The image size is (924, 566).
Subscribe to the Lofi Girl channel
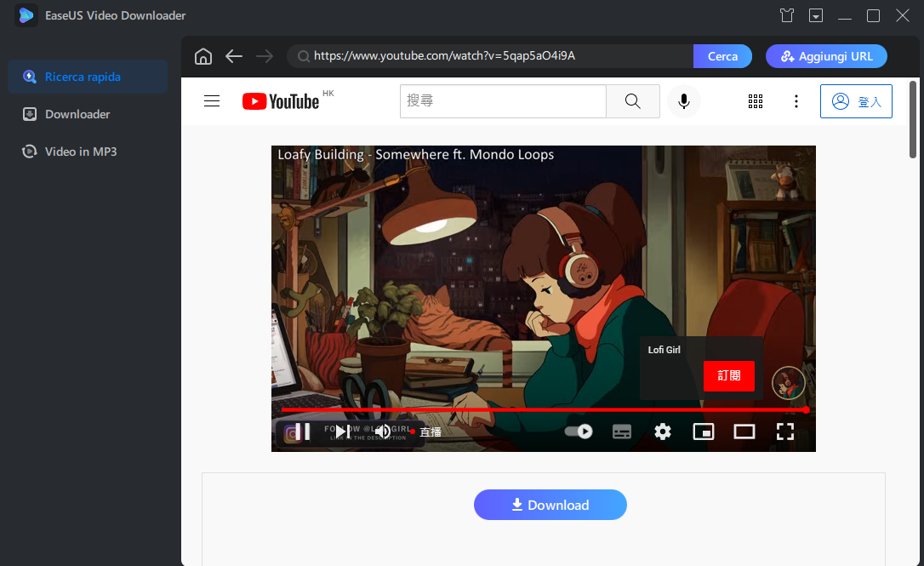[x=730, y=375]
